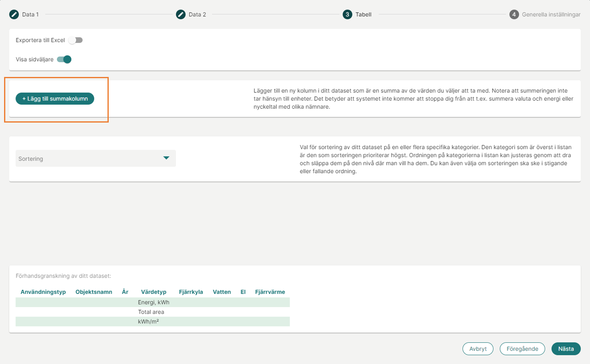This screenshot has height=364, width=590.
Task: Click step 4 circle for Generella inställningar
Action: tap(514, 15)
